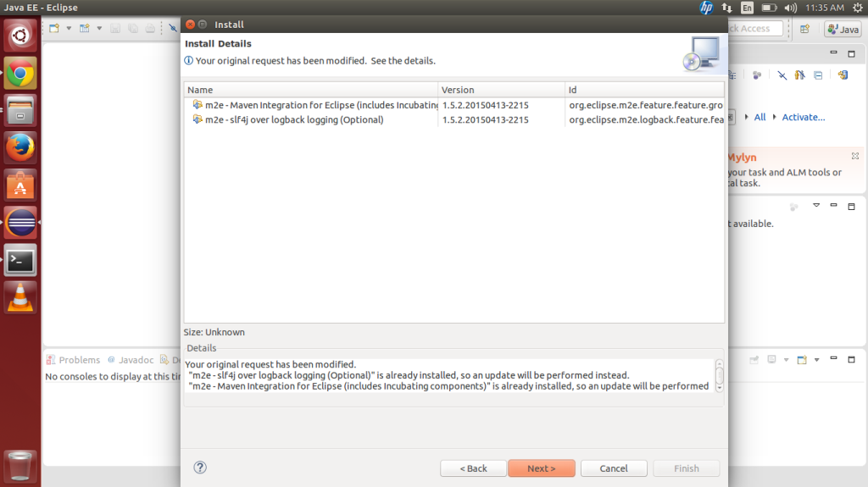Sort the list by the Name column header

click(311, 90)
